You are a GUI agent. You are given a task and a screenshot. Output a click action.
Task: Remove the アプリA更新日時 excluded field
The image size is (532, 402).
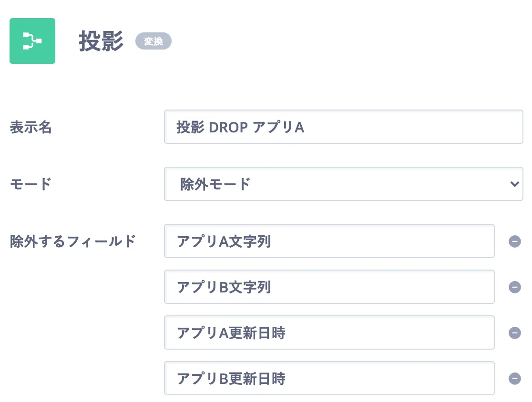pyautogui.click(x=514, y=333)
